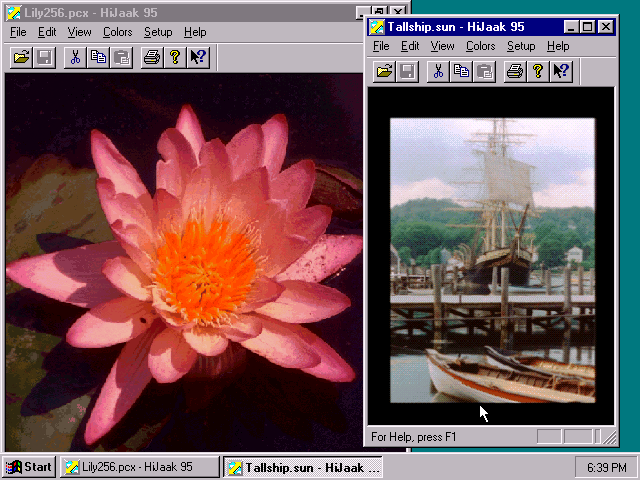The width and height of the screenshot is (640, 480).
Task: Switch to Lily256.pcx taskbar button
Action: tap(140, 467)
